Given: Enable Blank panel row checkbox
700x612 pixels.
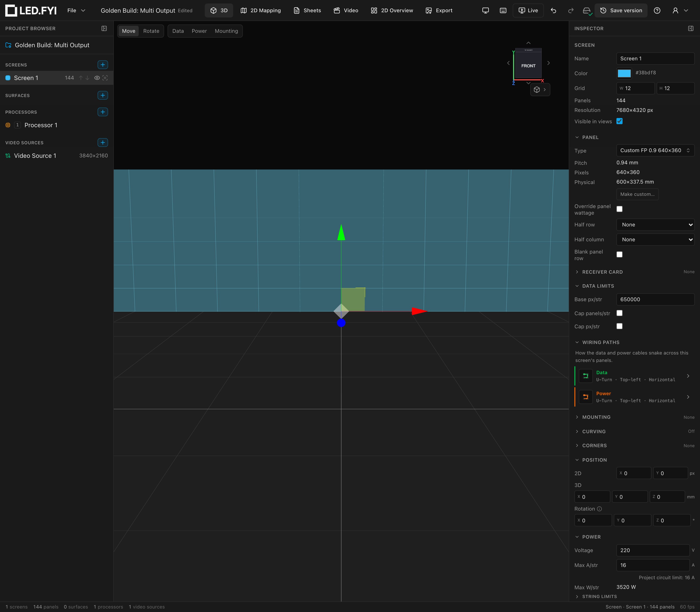Looking at the screenshot, I should [x=619, y=254].
